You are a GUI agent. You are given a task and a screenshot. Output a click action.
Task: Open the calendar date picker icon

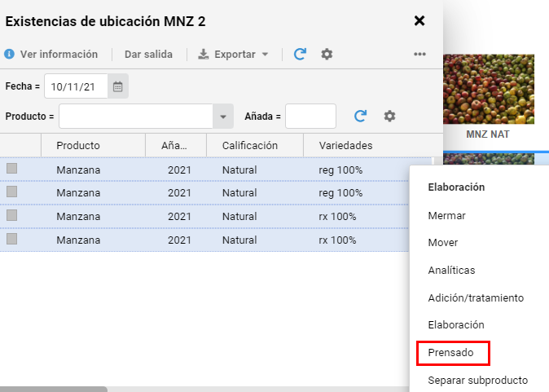click(x=118, y=86)
